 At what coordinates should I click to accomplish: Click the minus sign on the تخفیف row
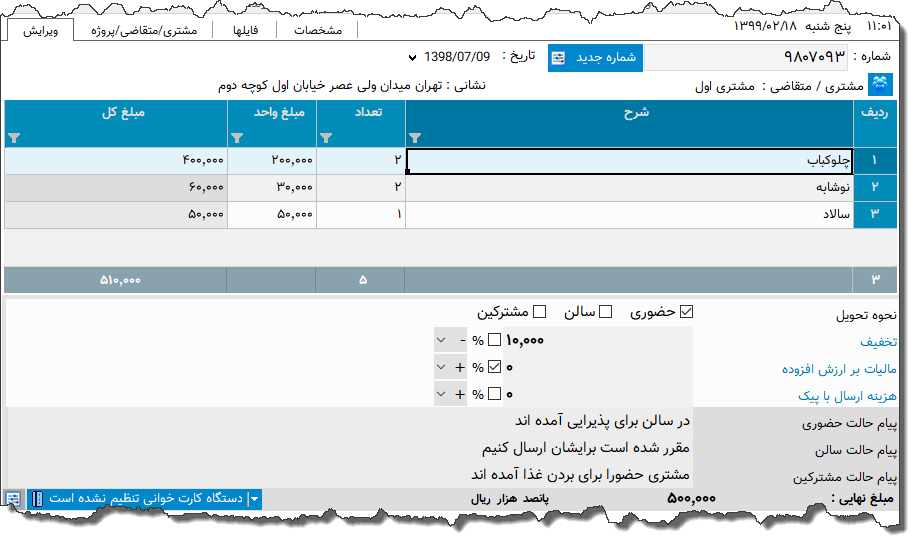462,340
